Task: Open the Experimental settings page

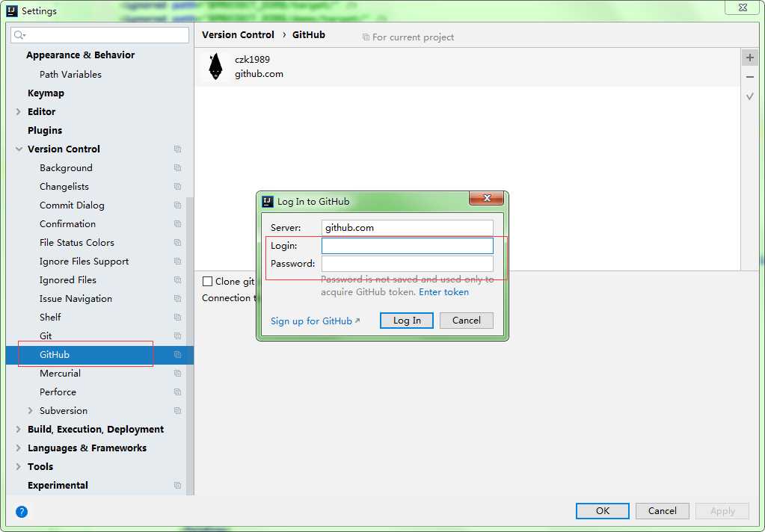Action: tap(58, 486)
